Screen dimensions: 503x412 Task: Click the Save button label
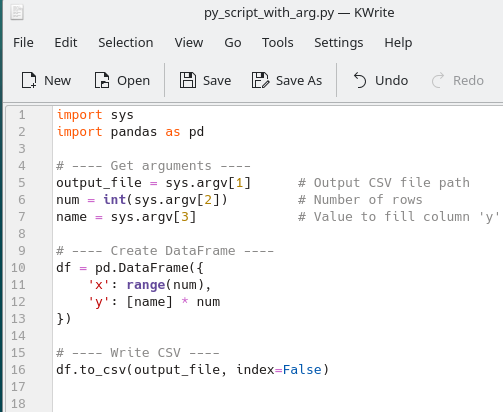point(217,81)
